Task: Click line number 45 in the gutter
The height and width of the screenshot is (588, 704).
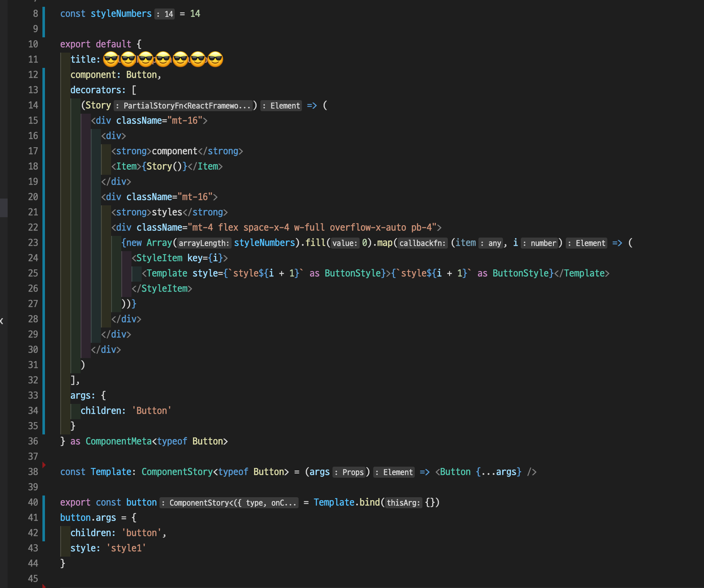Action: [33, 579]
